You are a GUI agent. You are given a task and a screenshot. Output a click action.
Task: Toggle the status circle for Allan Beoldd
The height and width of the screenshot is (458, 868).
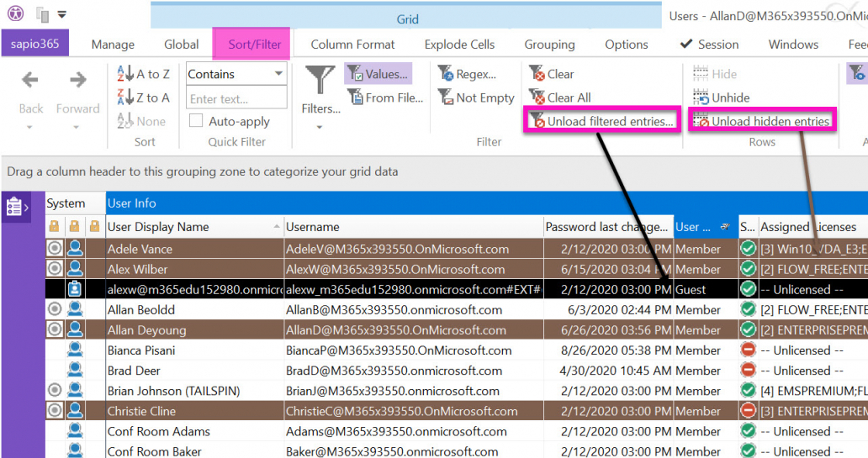[54, 309]
